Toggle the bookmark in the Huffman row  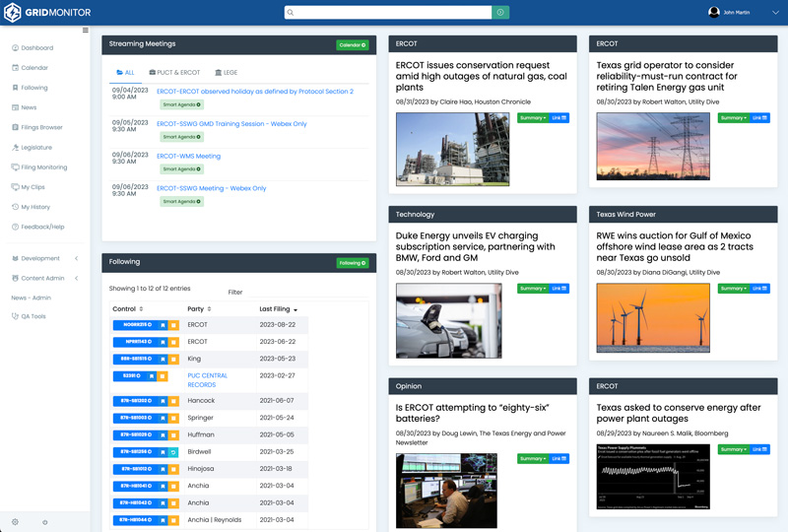163,434
